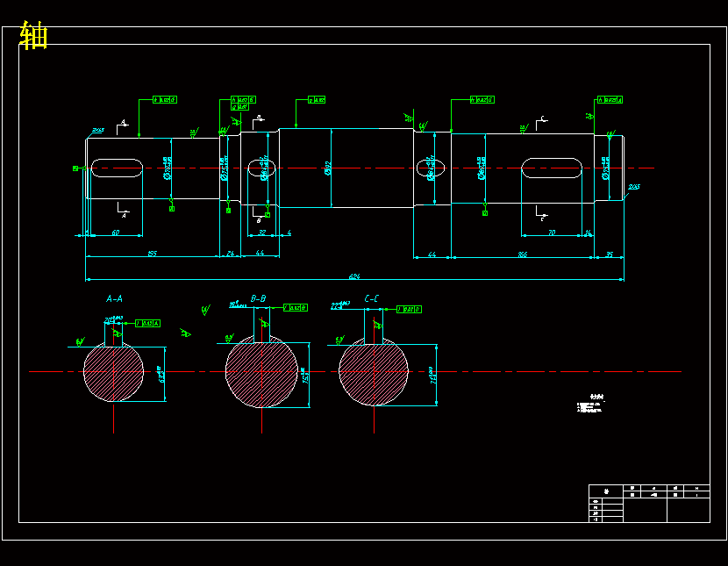Click the tolerance frame beside A-A keyway
This screenshot has width=728, height=566.
147,323
